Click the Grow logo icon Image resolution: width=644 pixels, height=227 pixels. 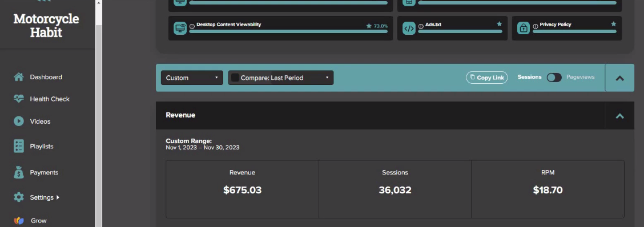[19, 220]
